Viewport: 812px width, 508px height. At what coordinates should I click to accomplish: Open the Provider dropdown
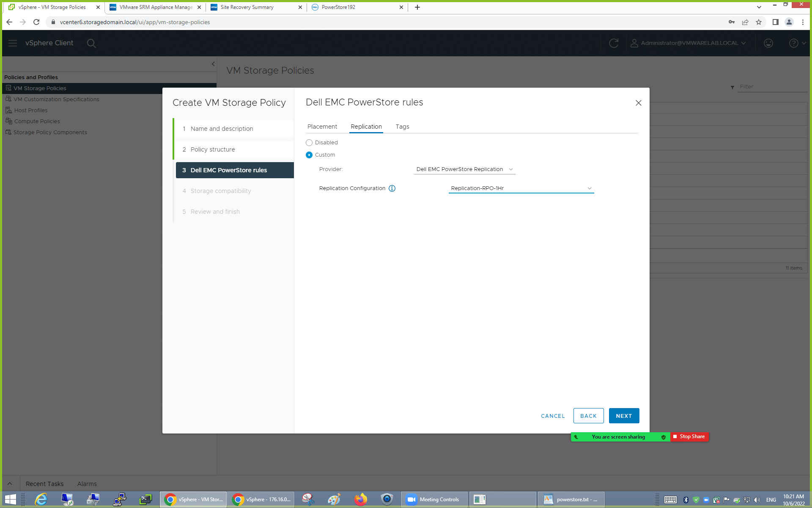[464, 169]
